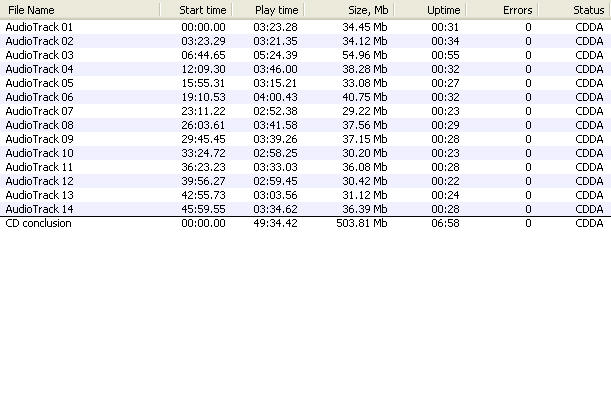Highlight AudioTrack 12 row
Viewport: 611px width, 400px height.
[x=39, y=181]
